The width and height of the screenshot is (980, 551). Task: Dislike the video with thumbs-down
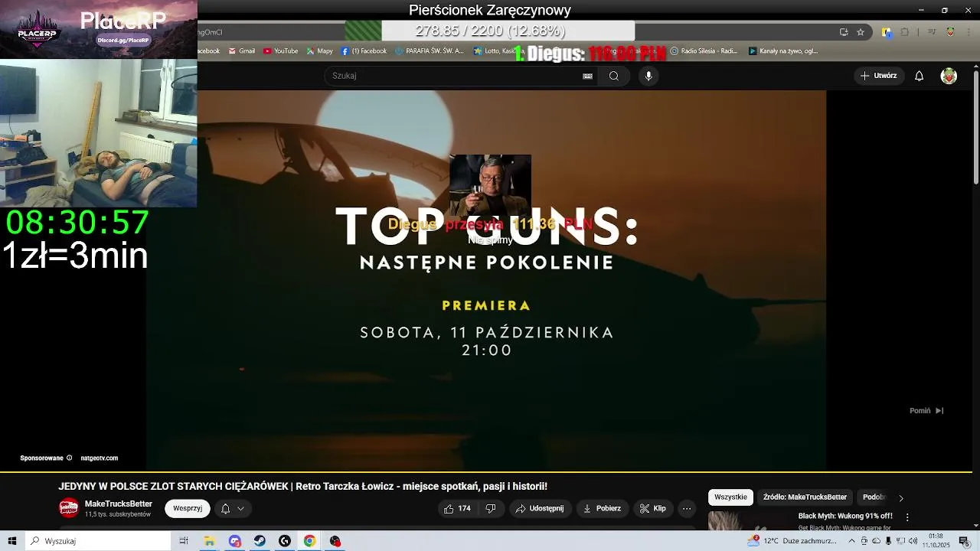click(491, 508)
